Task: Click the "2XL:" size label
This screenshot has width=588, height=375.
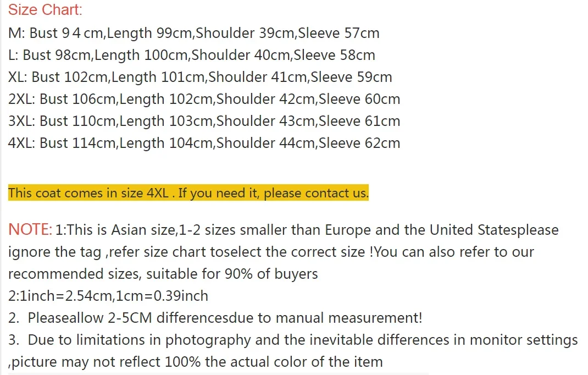Action: tap(22, 99)
